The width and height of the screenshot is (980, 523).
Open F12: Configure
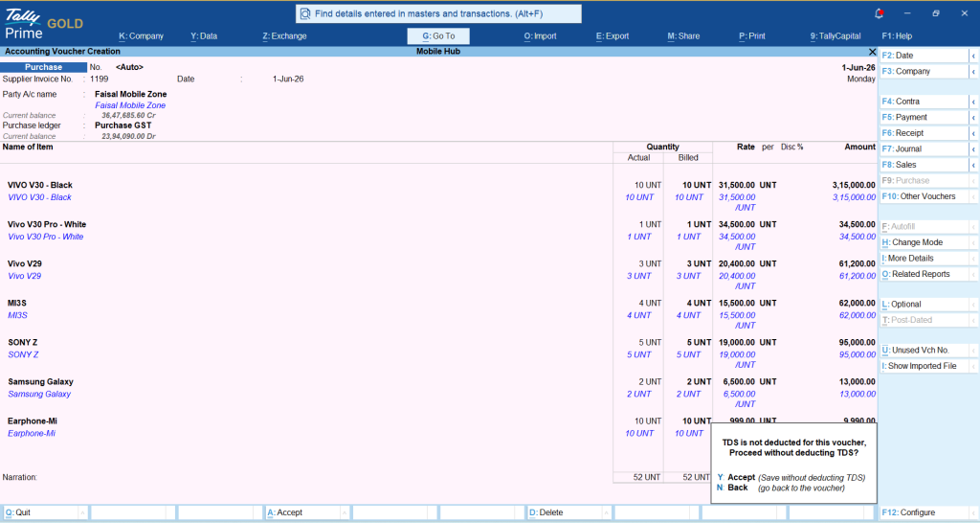[924, 512]
